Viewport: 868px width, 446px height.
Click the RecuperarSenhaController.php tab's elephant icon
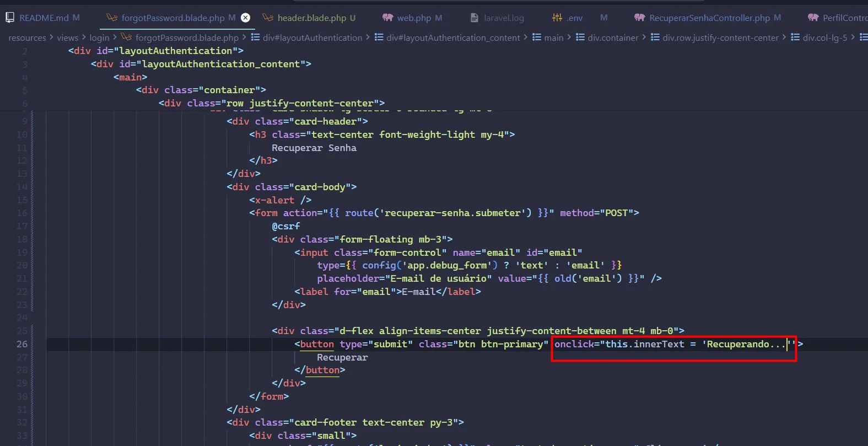(639, 18)
